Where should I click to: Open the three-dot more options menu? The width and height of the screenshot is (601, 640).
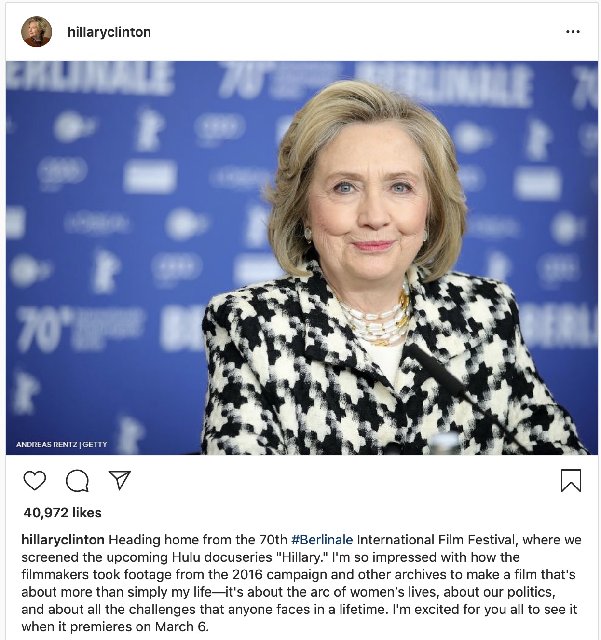pyautogui.click(x=573, y=31)
